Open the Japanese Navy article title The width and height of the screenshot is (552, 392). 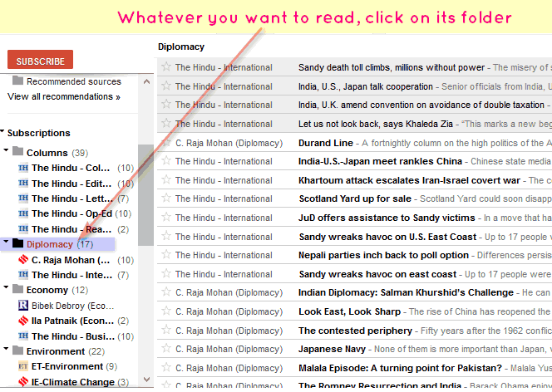point(332,349)
